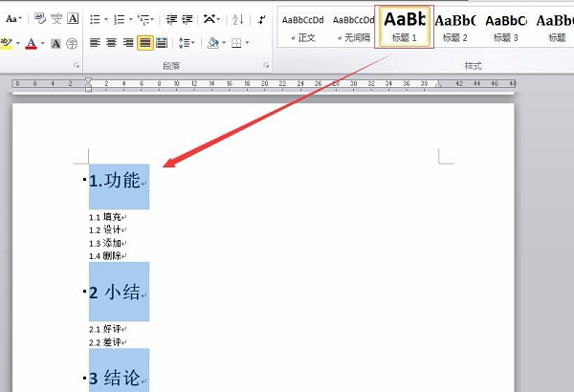Apply the 标题 1 style
Image resolution: width=574 pixels, height=392 pixels.
tap(405, 27)
